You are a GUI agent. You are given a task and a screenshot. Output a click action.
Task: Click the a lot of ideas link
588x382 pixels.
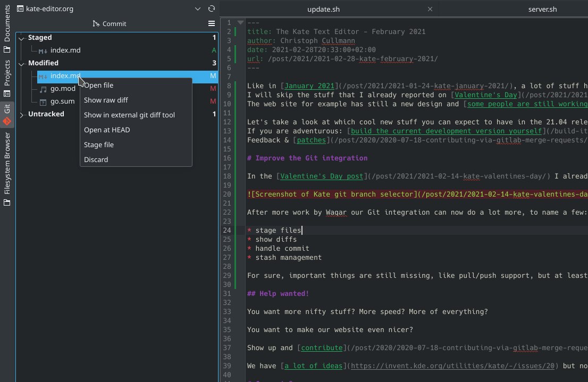314,366
